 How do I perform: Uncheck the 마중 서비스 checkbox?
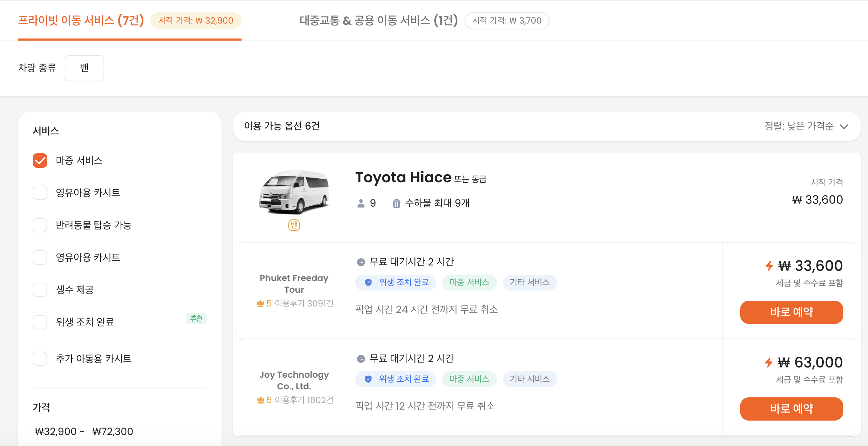tap(40, 161)
